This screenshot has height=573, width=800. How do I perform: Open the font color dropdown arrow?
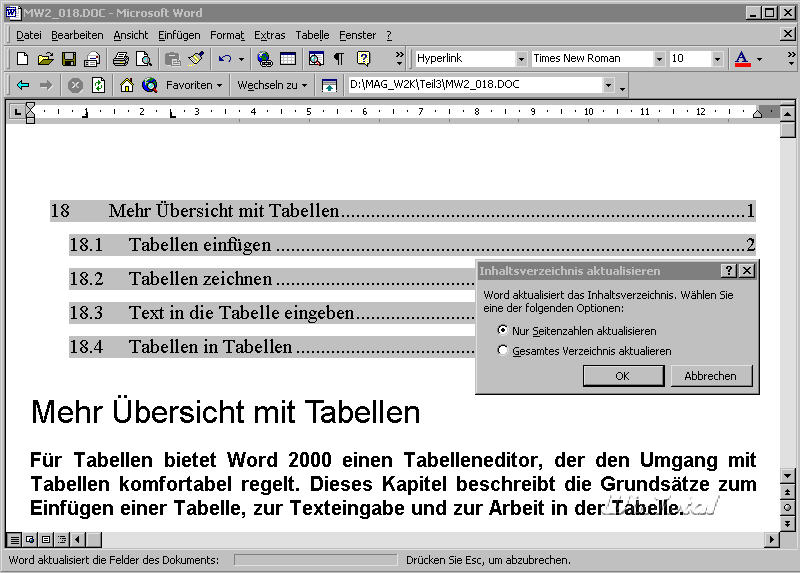[760, 59]
